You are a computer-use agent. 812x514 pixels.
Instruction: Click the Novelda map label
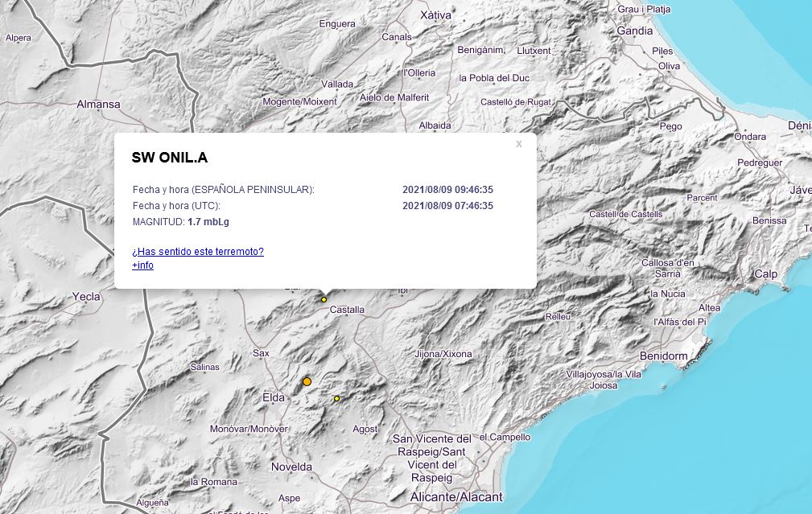[291, 467]
